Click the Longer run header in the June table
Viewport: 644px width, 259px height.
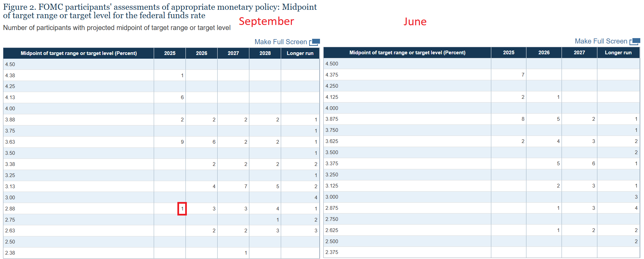pos(618,53)
